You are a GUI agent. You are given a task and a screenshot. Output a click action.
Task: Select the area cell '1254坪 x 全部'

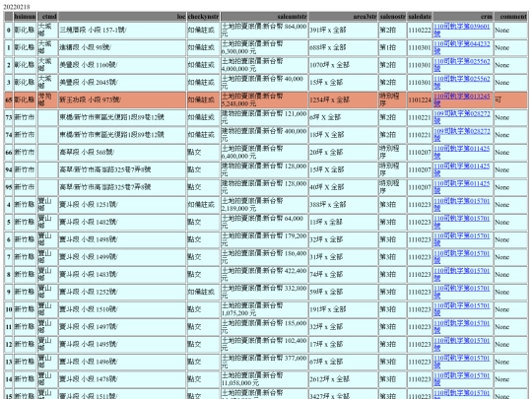pos(343,100)
